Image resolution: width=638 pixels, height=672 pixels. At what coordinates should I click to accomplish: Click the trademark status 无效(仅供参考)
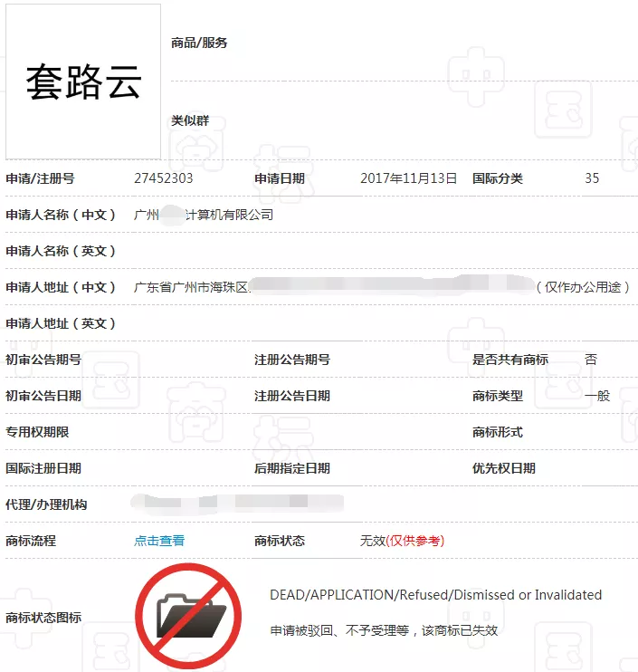coord(402,541)
